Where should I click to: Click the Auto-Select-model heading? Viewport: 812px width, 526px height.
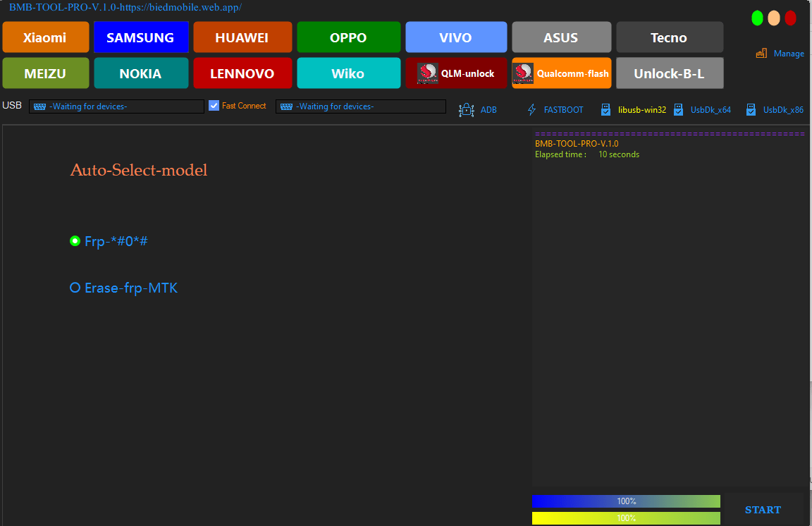[139, 170]
